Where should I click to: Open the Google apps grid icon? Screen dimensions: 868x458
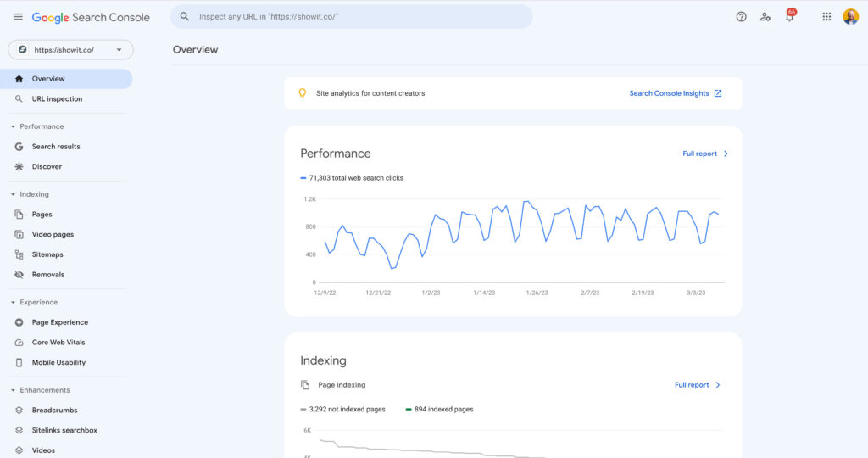click(x=826, y=17)
